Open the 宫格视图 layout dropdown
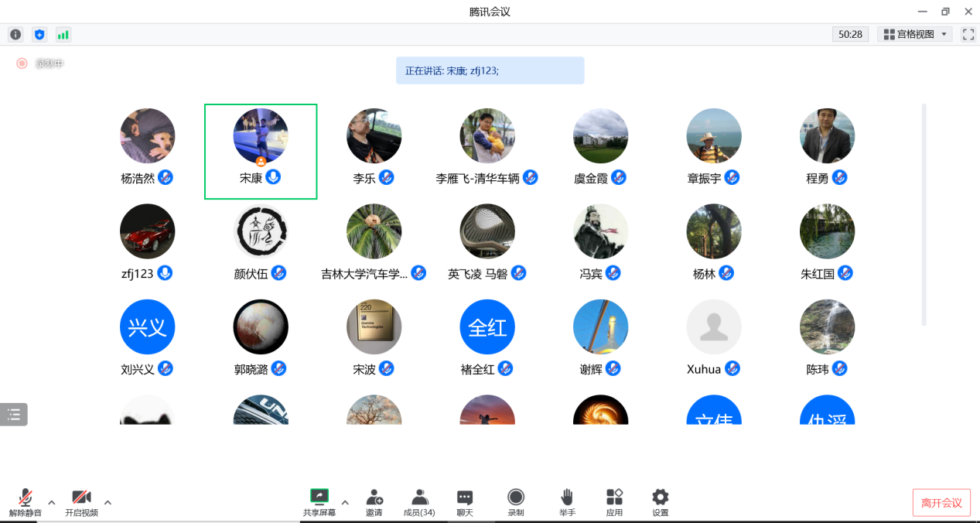This screenshot has width=980, height=523. tap(917, 35)
